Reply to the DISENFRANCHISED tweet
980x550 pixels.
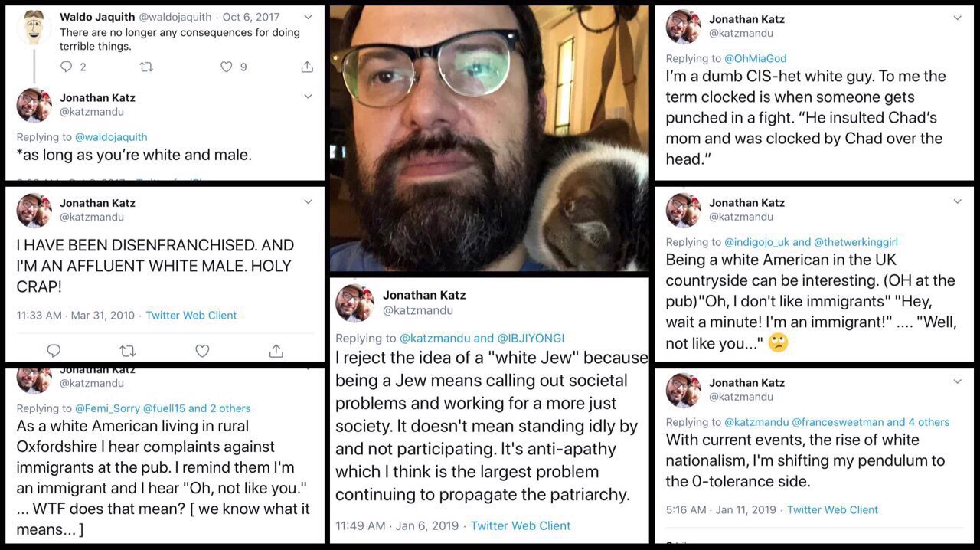(54, 351)
